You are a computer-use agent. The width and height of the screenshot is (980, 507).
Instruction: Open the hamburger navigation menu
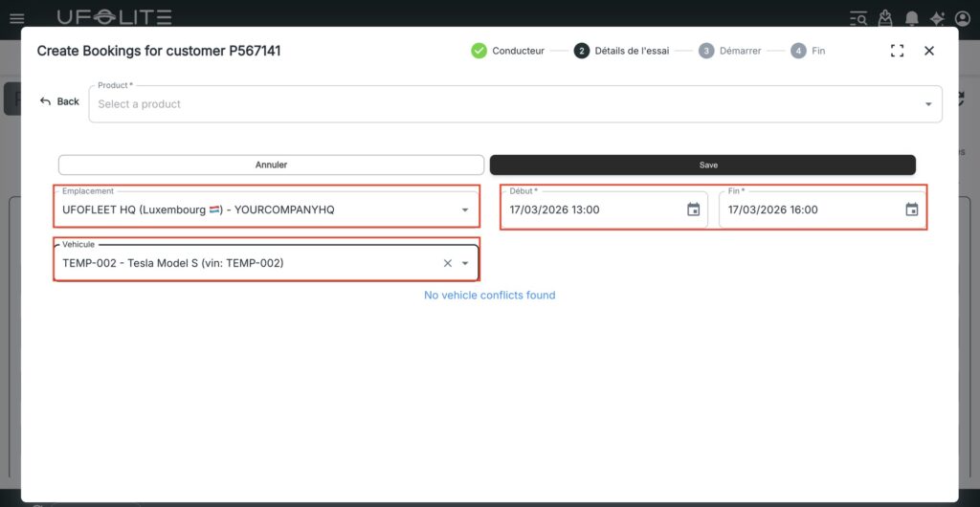click(16, 17)
